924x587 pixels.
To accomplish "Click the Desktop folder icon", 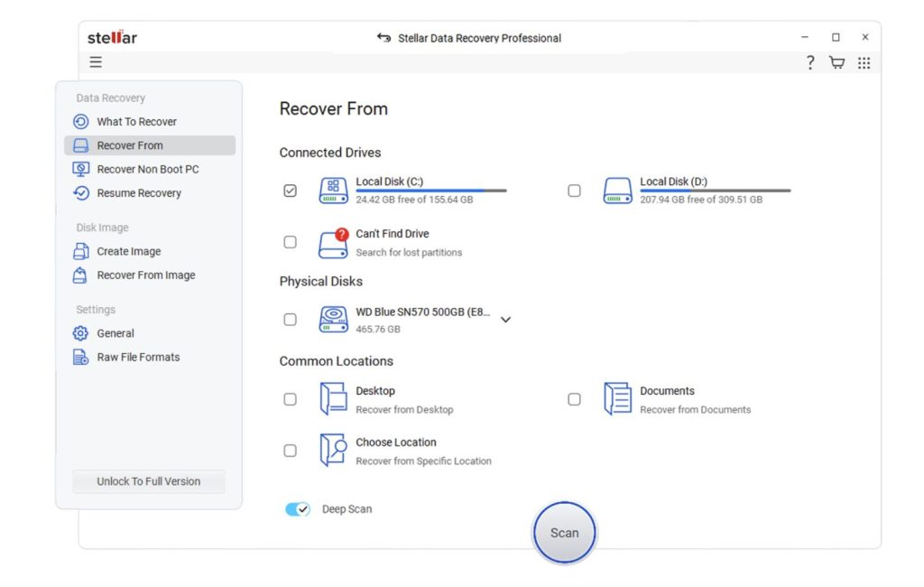I will (334, 399).
